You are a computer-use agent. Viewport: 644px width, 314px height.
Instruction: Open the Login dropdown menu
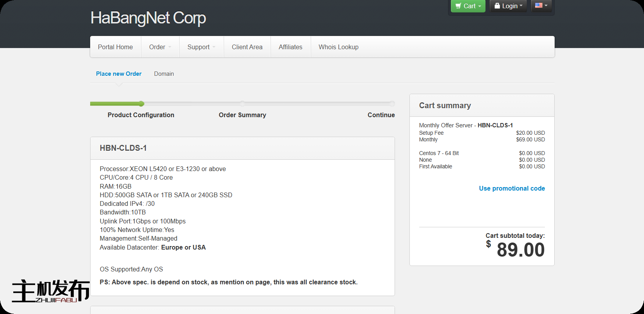click(x=508, y=6)
